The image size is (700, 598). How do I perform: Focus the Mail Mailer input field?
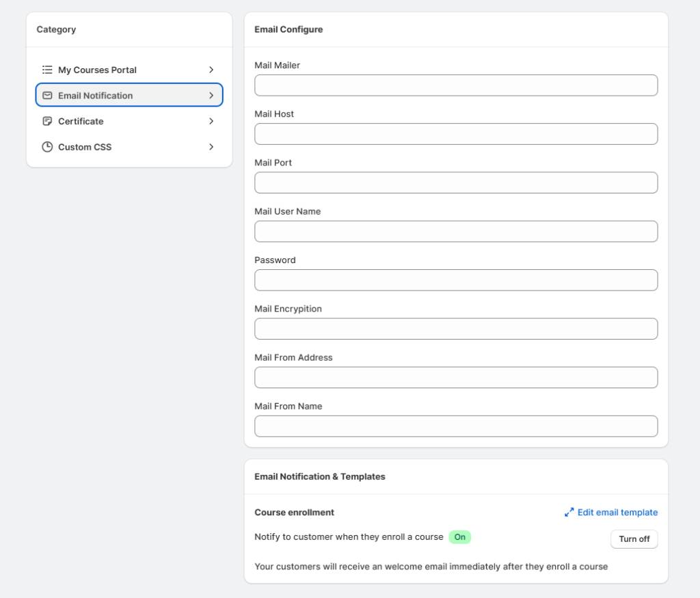coord(456,85)
